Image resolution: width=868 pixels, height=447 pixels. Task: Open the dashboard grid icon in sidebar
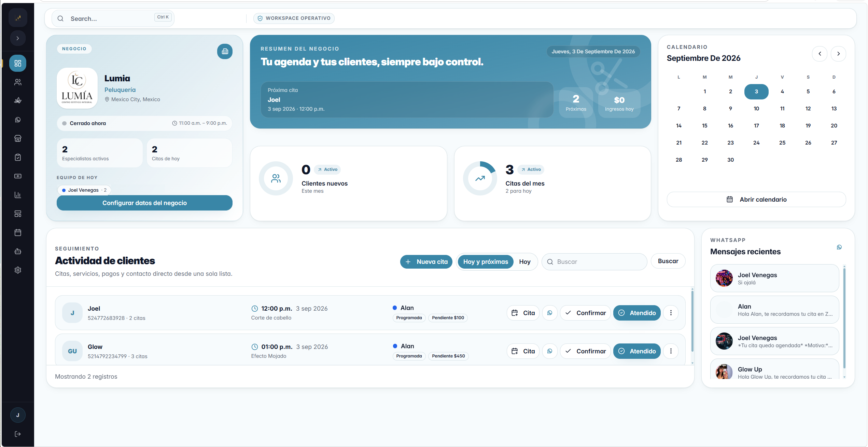coord(18,63)
